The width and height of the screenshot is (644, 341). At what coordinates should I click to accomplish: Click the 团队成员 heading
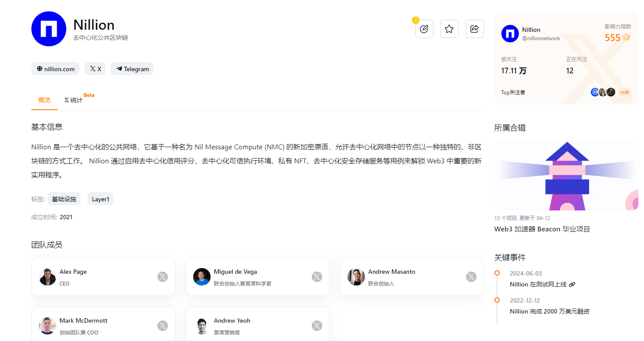pyautogui.click(x=47, y=245)
